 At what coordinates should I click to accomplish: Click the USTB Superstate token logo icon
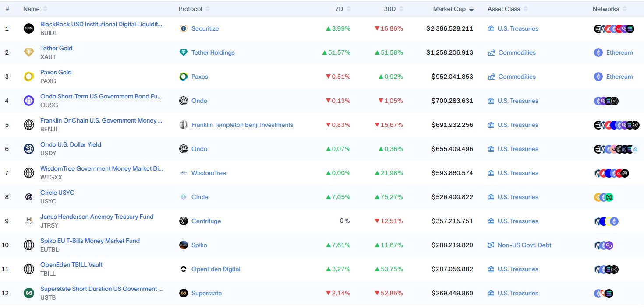[29, 293]
